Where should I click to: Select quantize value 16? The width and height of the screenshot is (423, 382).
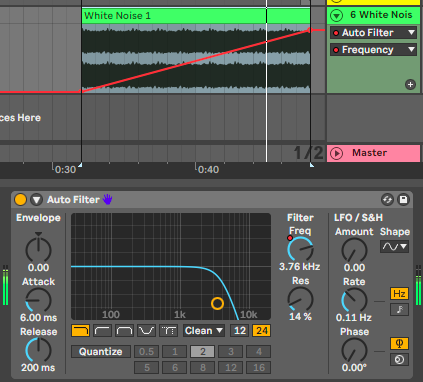[259, 368]
